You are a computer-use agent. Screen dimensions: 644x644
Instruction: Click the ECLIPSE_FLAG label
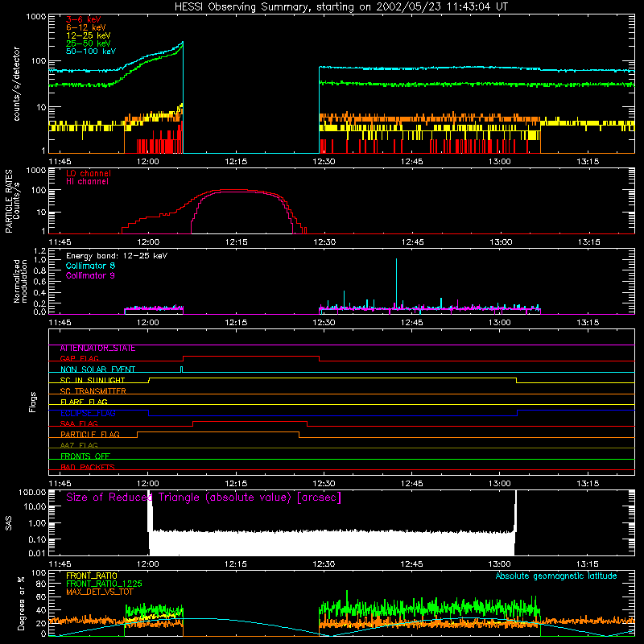pyautogui.click(x=88, y=413)
